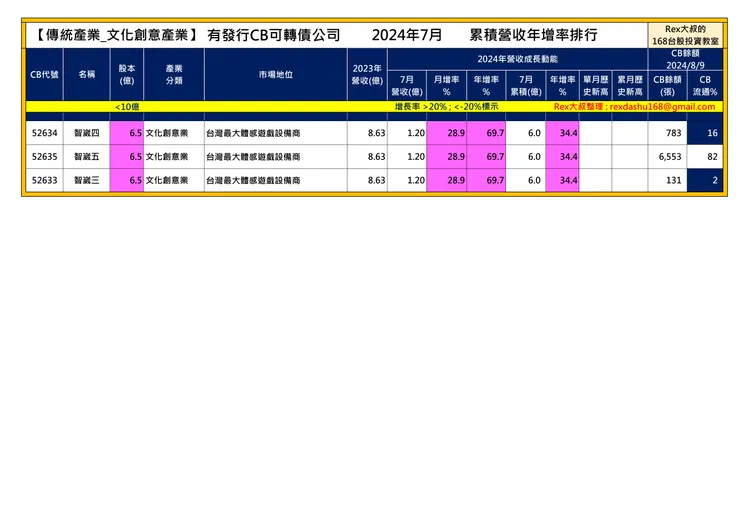This screenshot has width=740, height=523.
Task: Click the 6.0 cumulative cell in 智崴三 row
Action: tap(526, 180)
